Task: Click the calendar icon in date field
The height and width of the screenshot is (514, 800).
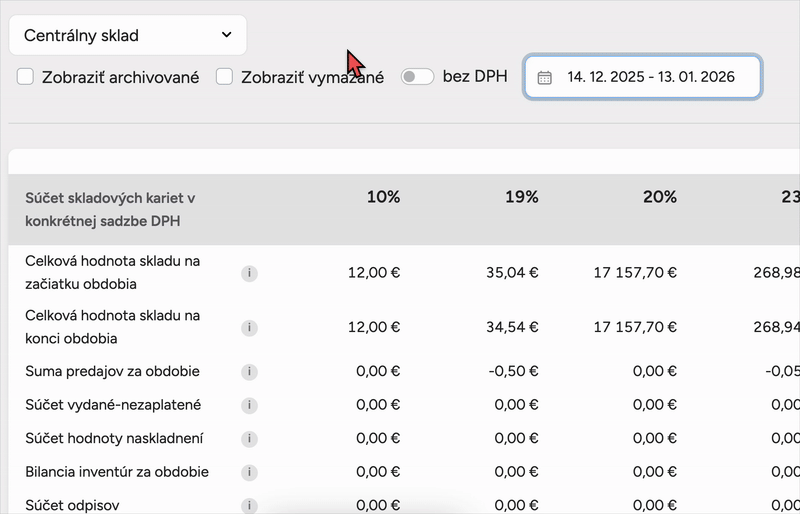Action: pos(545,77)
